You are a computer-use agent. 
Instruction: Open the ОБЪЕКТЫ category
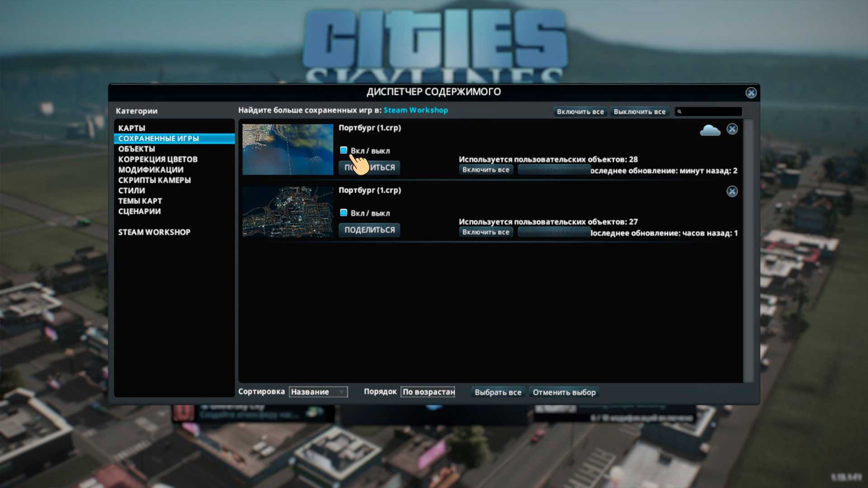pyautogui.click(x=137, y=149)
